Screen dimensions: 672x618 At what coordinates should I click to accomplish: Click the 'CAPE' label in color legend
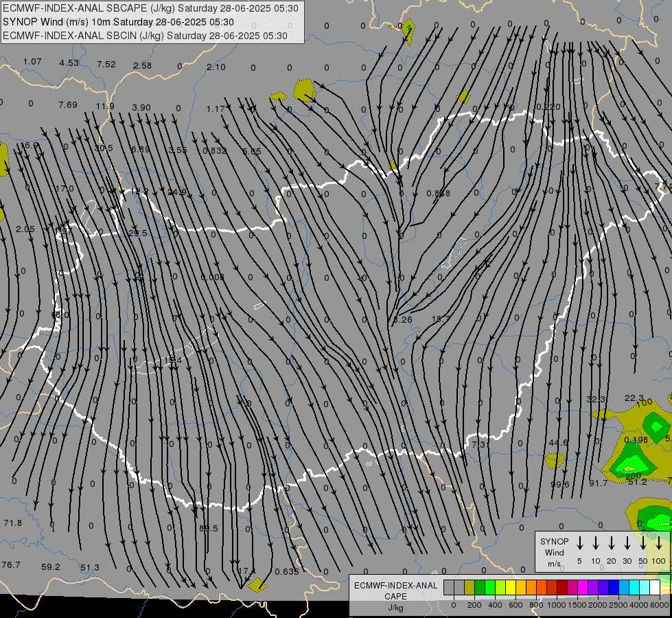point(395,597)
